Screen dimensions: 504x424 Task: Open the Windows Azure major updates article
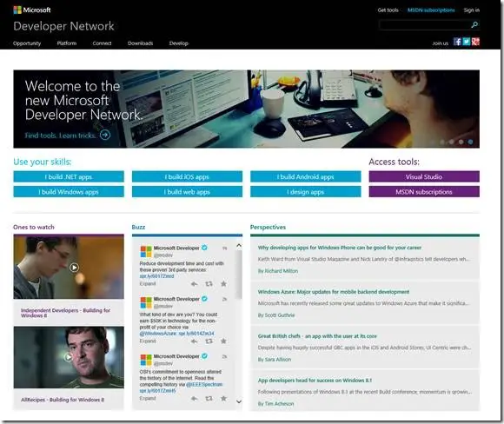click(x=334, y=292)
